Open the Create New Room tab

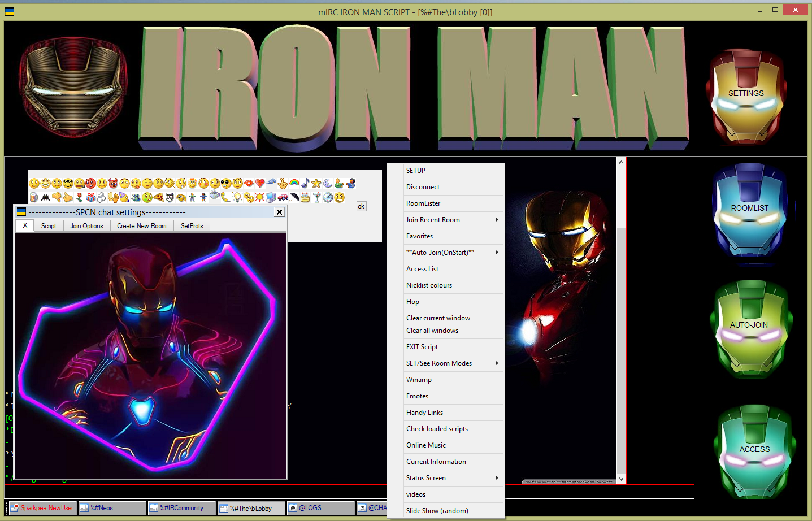pos(142,226)
